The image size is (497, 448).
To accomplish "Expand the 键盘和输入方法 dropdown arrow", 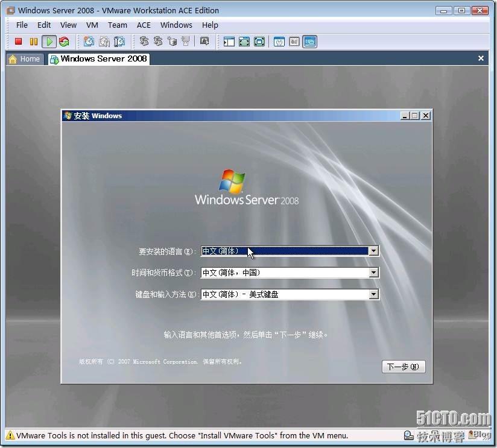I will coord(374,294).
